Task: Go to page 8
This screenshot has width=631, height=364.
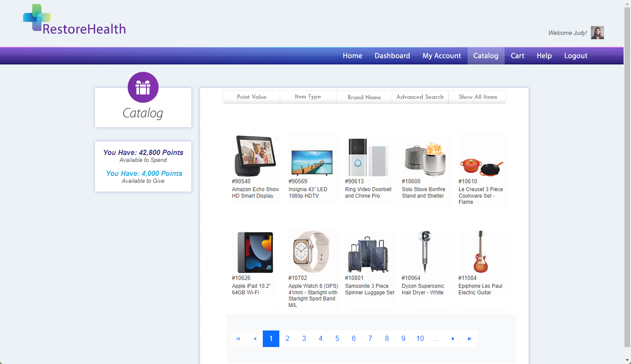Action: tap(387, 339)
